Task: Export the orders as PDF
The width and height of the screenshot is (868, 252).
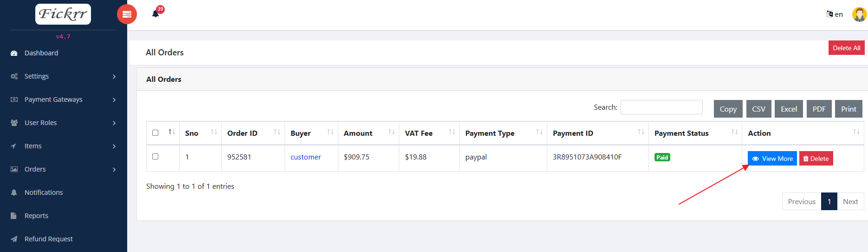Action: coord(819,109)
